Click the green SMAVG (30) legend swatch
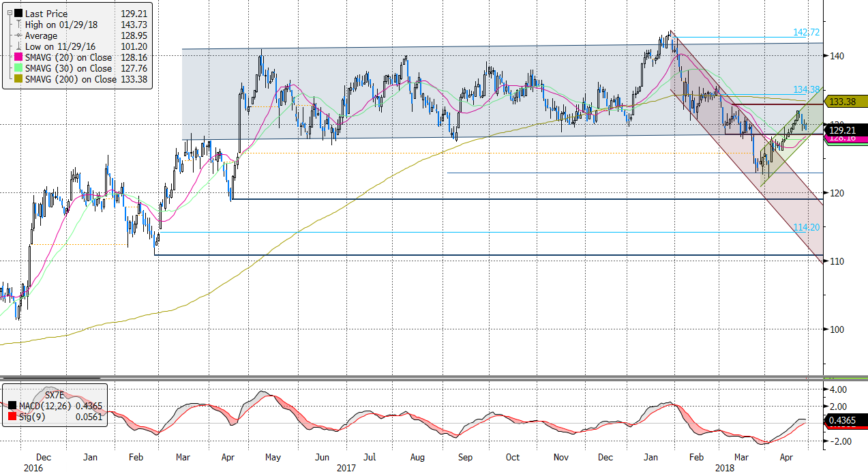 tap(17, 68)
